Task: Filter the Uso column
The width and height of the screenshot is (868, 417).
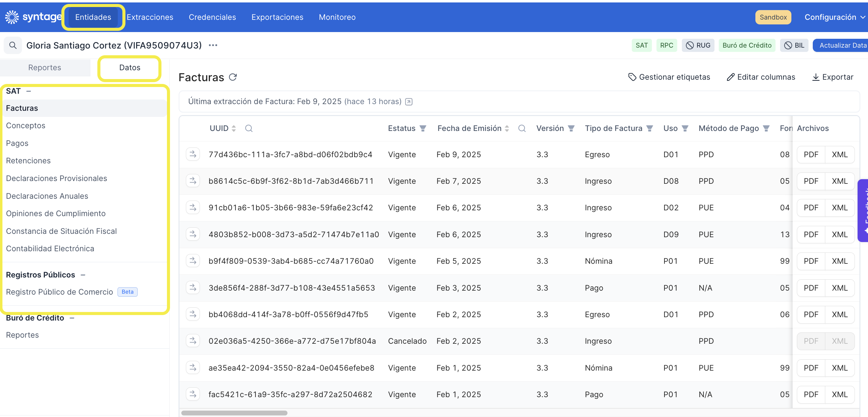Action: click(685, 128)
